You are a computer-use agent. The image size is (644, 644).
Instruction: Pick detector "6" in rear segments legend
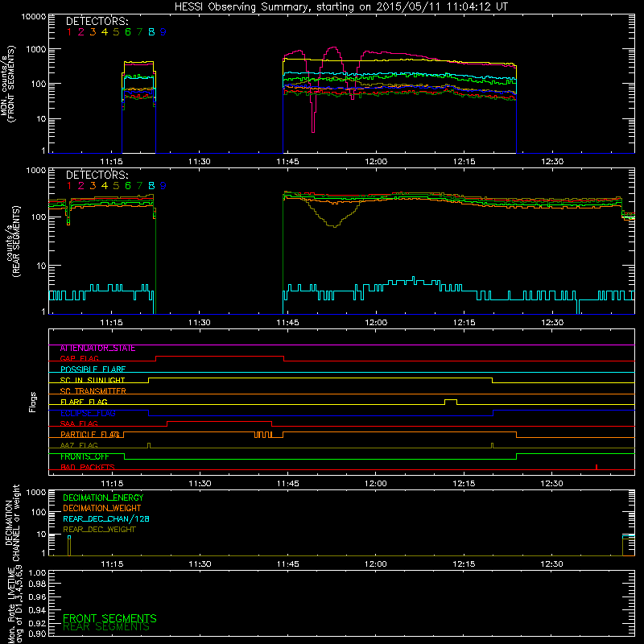[128, 186]
